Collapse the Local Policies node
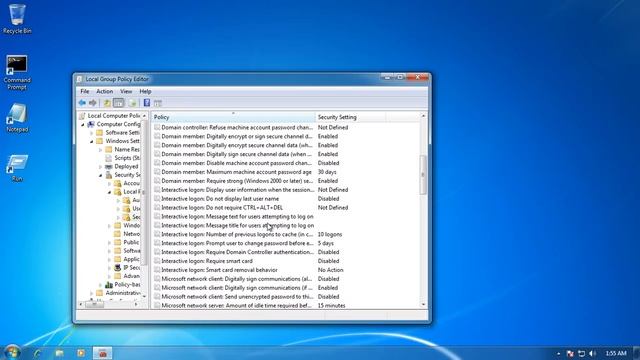Viewport: 640px width, 360px height. [109, 192]
